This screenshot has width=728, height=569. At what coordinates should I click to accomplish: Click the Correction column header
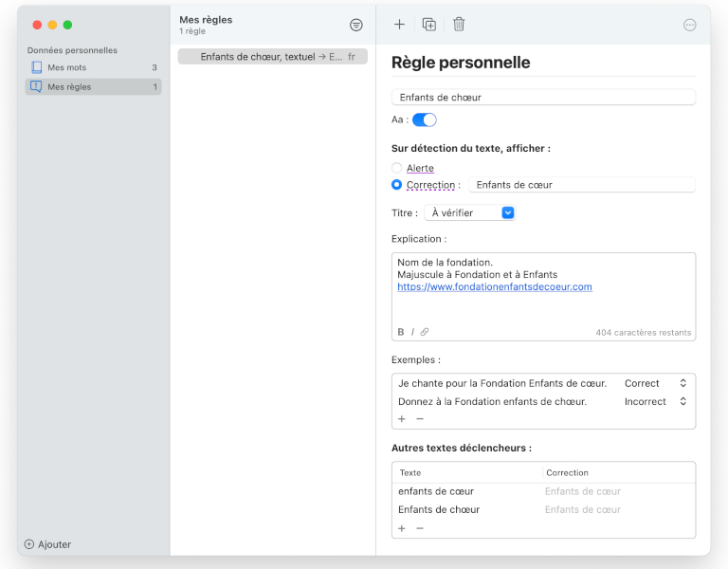coord(567,473)
